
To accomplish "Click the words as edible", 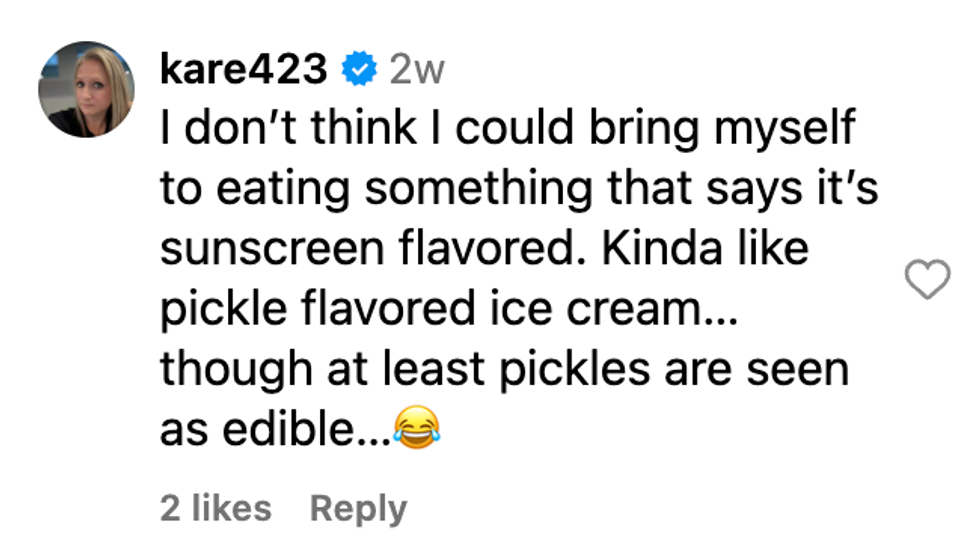I will (x=254, y=429).
